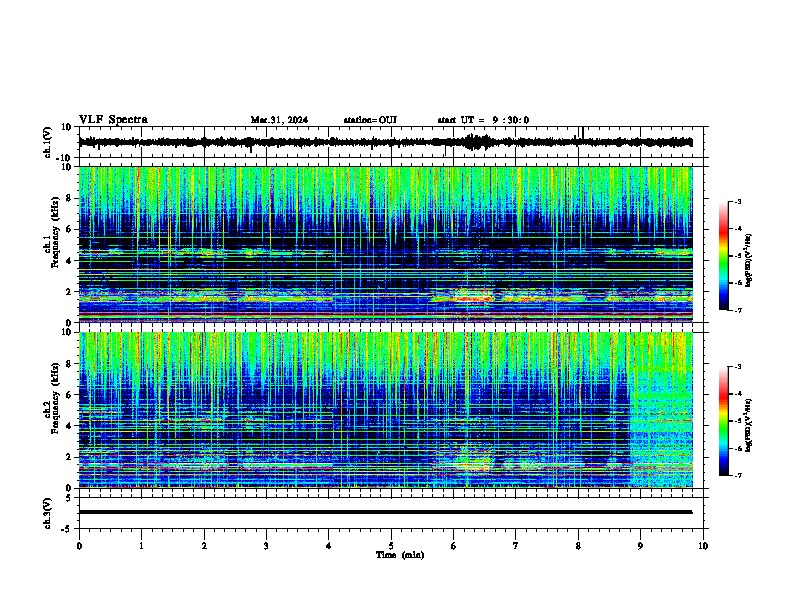Click the date 'Mar.31, 2024'
The image size is (792, 612).
pos(279,120)
